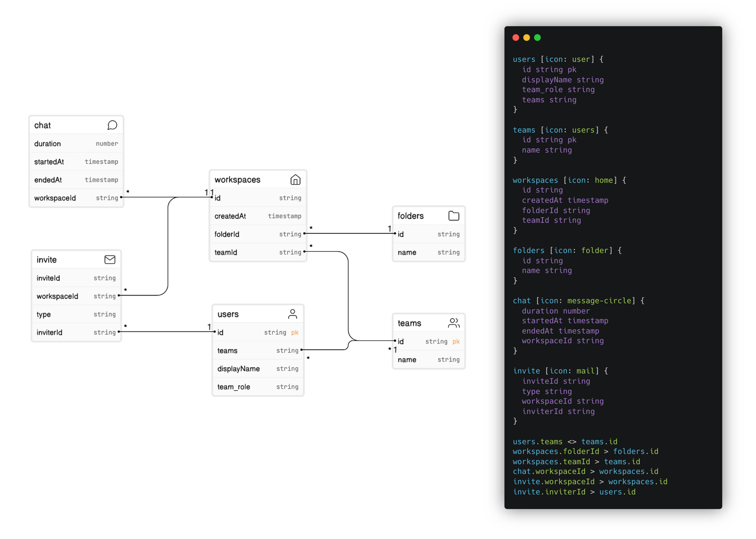Click the red close dot in code window

(x=516, y=38)
